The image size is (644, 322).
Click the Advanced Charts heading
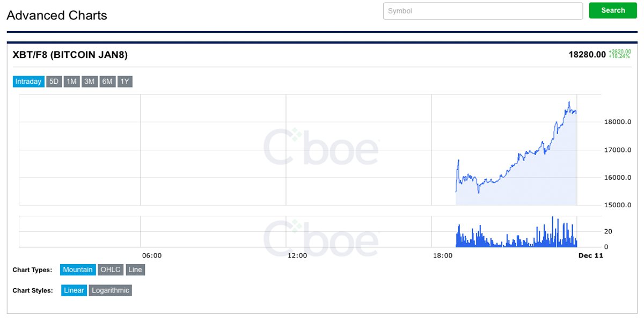[56, 15]
